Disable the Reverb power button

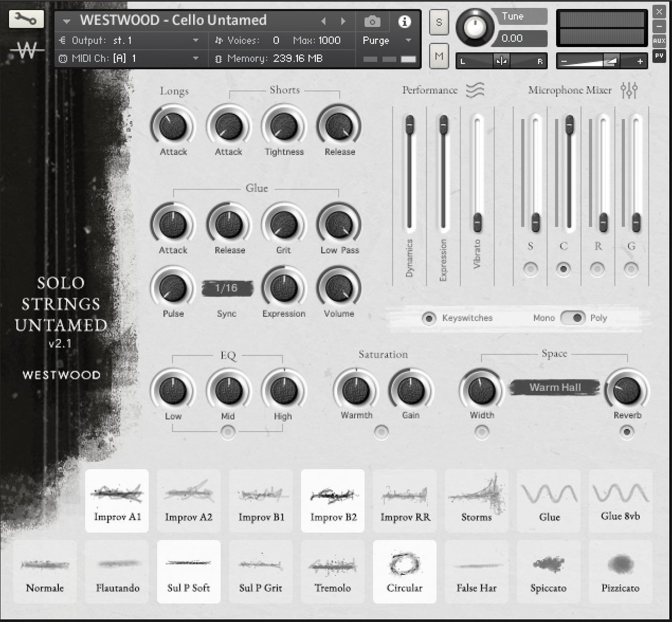coord(627,432)
